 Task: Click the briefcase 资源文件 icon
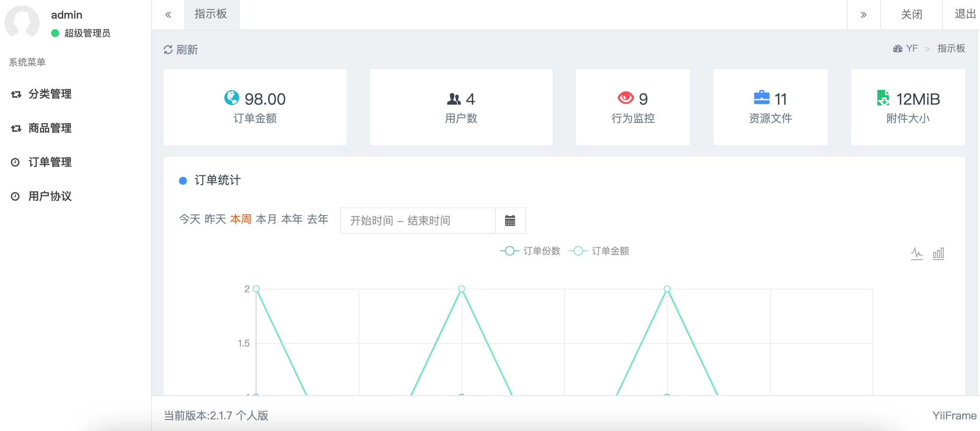point(762,98)
